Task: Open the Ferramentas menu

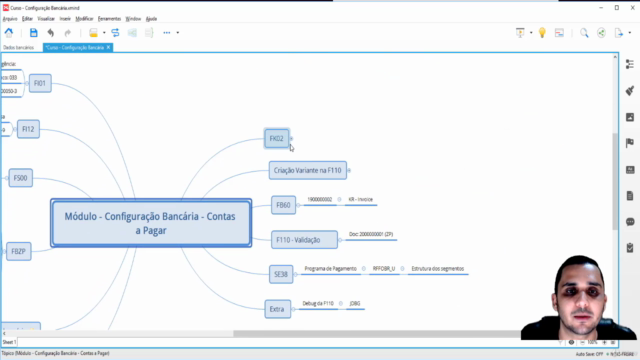Action: click(109, 19)
